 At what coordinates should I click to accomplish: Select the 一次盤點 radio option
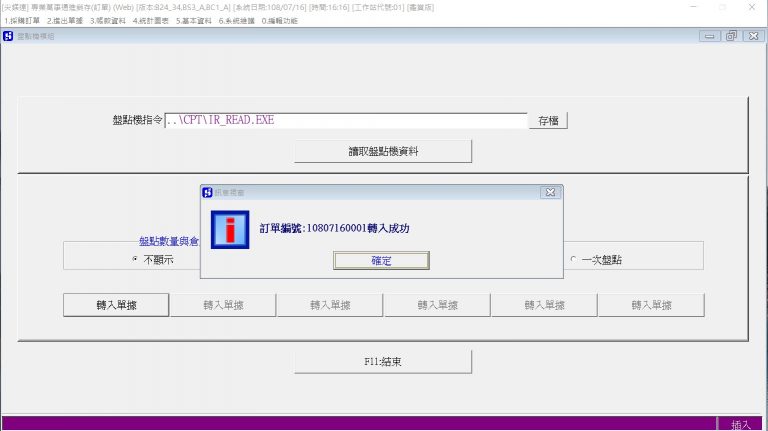click(x=596, y=260)
